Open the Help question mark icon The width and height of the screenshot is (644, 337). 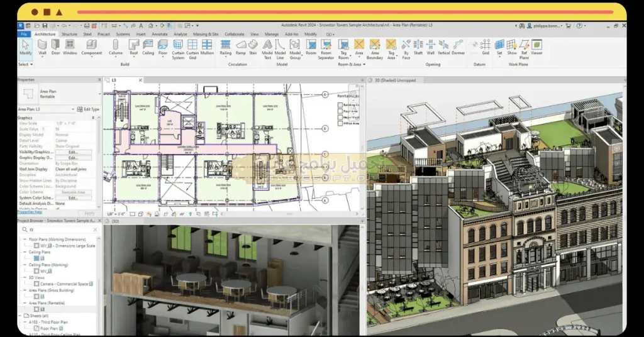[x=579, y=25]
